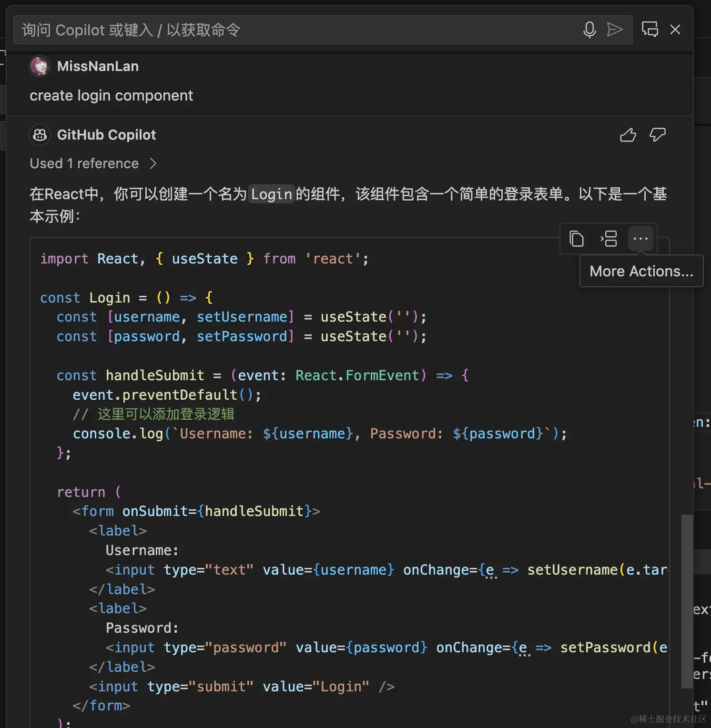
Task: Send the chat message with arrow icon
Action: click(615, 30)
